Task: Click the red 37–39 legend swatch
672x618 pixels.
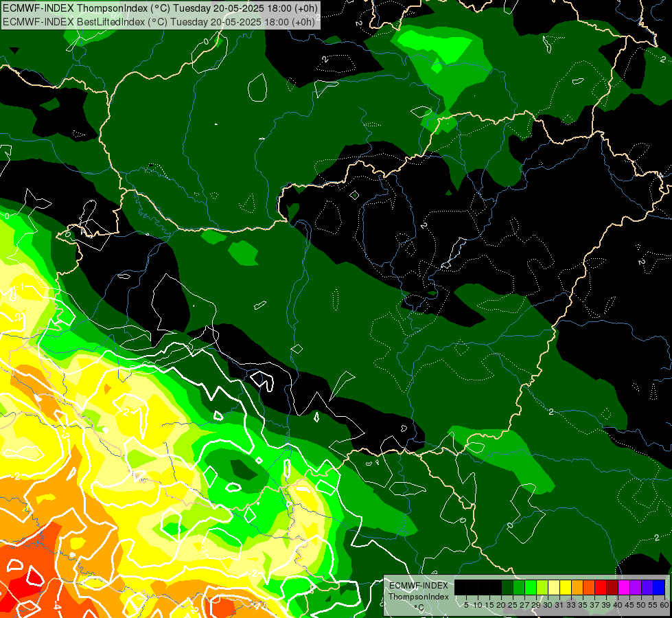Action: pos(601,587)
